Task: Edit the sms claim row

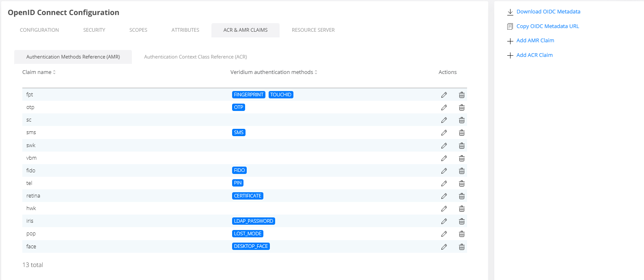Action: [444, 133]
